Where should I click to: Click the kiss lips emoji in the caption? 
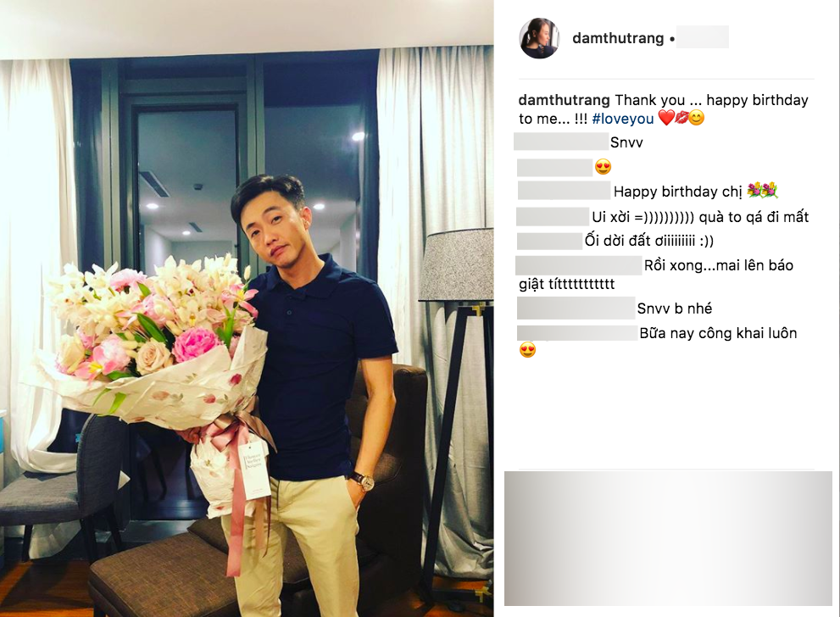click(x=681, y=118)
